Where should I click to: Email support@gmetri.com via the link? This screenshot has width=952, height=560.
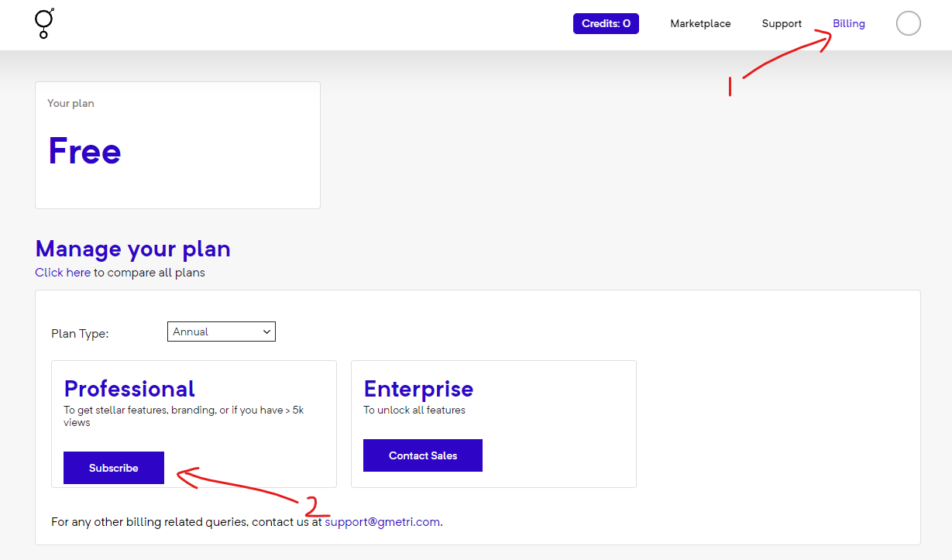[x=382, y=522]
